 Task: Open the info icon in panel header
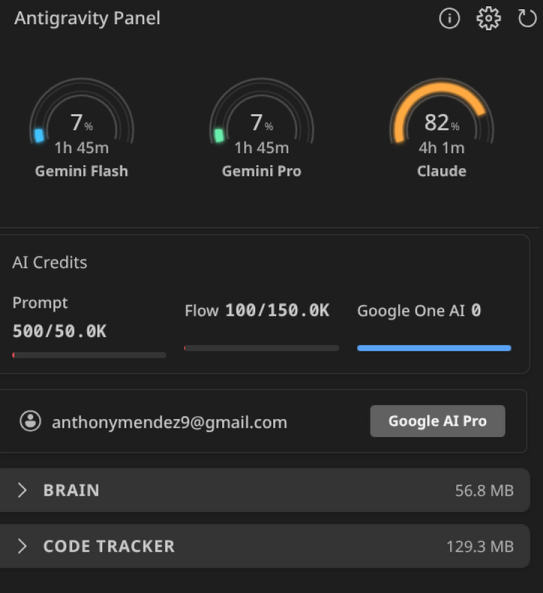(x=449, y=18)
